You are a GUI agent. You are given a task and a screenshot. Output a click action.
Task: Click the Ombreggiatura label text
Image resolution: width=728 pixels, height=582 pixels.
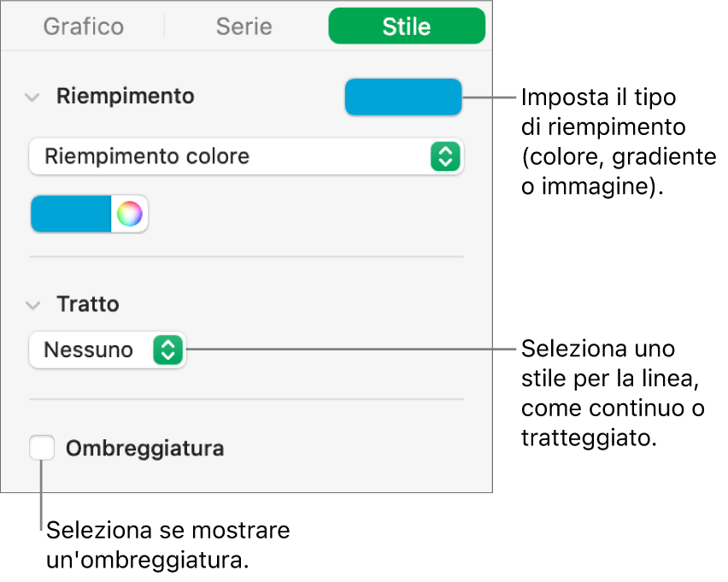click(x=144, y=448)
